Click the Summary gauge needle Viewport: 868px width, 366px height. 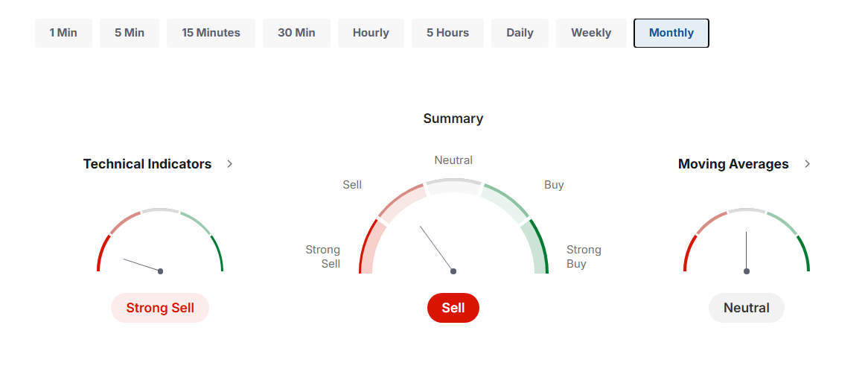[437, 249]
